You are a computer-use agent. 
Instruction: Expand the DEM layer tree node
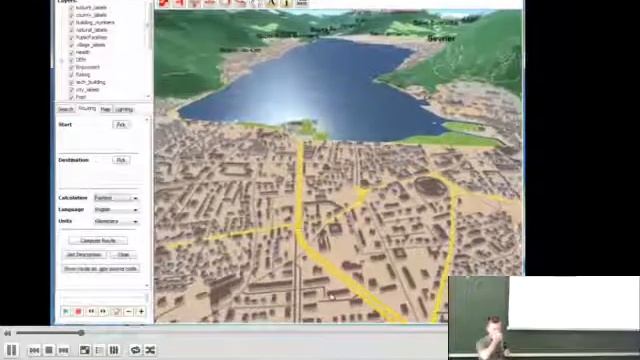[62, 60]
